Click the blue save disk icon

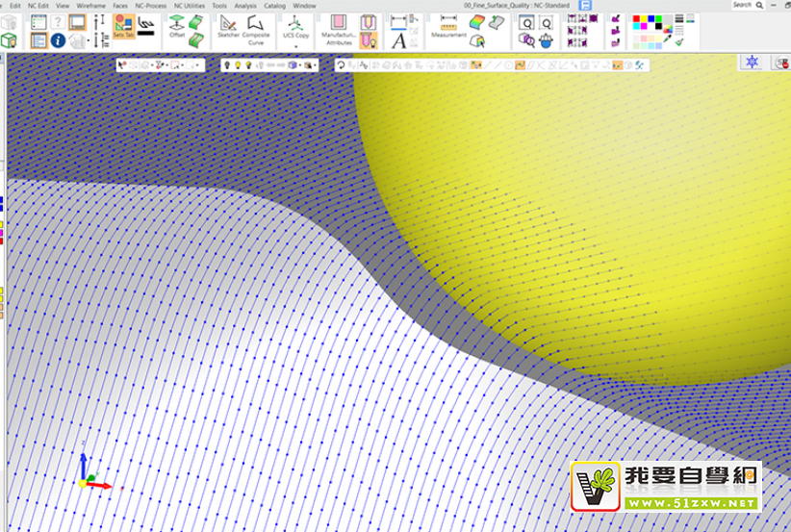(584, 5)
